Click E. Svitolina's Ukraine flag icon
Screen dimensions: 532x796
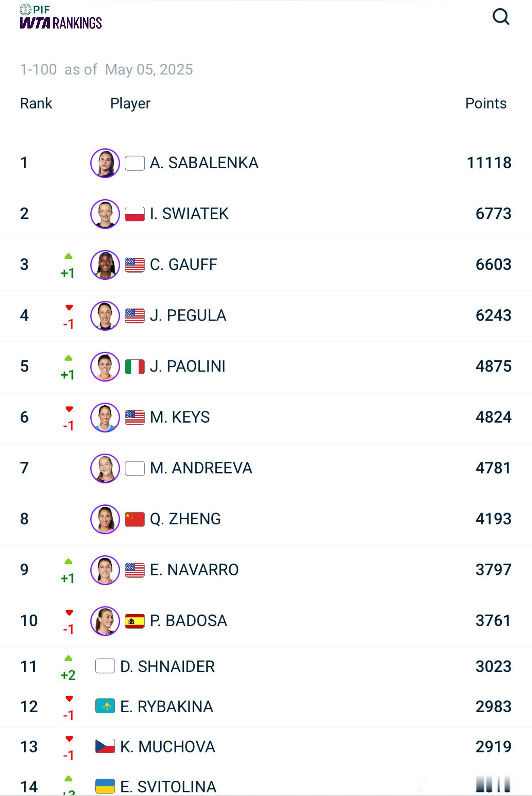(x=105, y=786)
